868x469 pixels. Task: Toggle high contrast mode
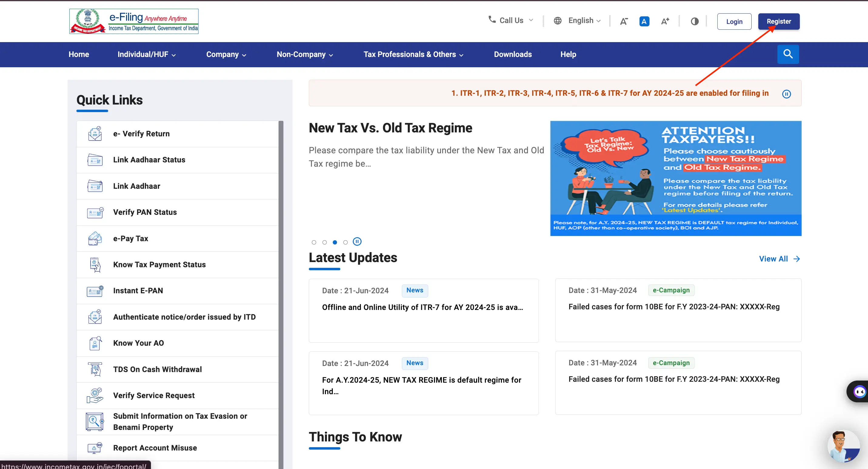tap(694, 21)
